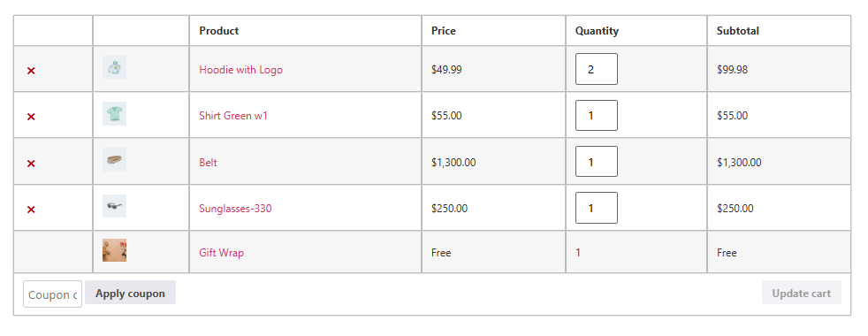Open the Shirt Green w1 link
This screenshot has width=868, height=336.
tap(233, 116)
